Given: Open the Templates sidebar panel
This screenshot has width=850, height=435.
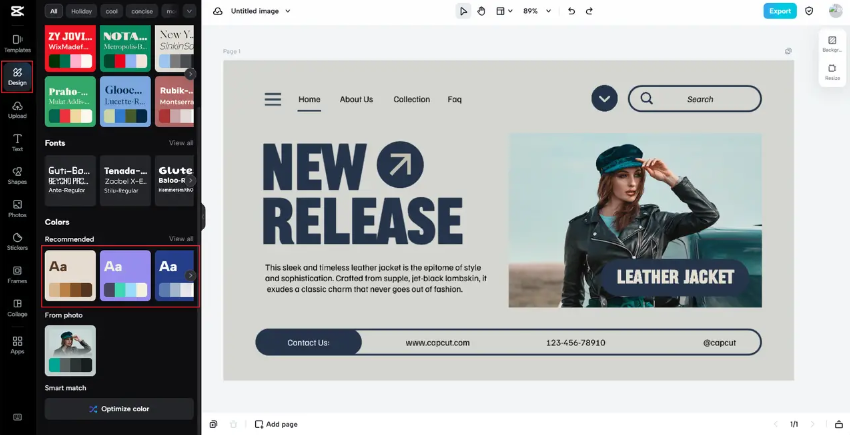Looking at the screenshot, I should [17, 43].
